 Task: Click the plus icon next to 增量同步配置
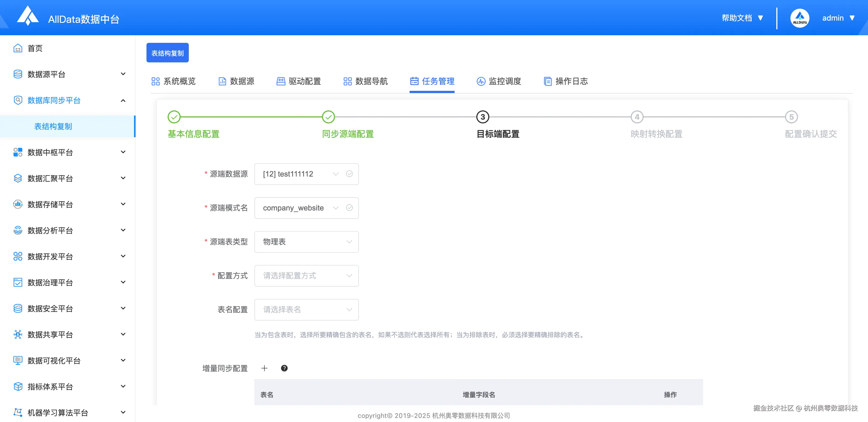(x=264, y=368)
